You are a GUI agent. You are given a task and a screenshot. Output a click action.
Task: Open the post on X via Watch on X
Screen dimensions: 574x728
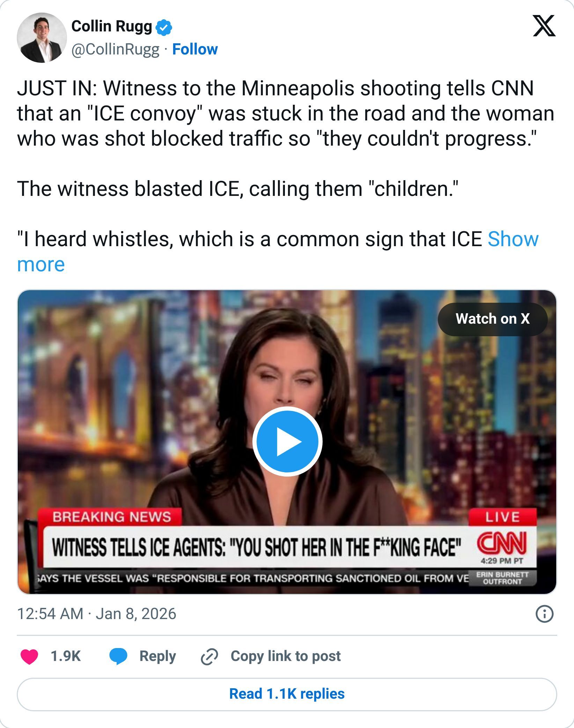[x=493, y=319]
